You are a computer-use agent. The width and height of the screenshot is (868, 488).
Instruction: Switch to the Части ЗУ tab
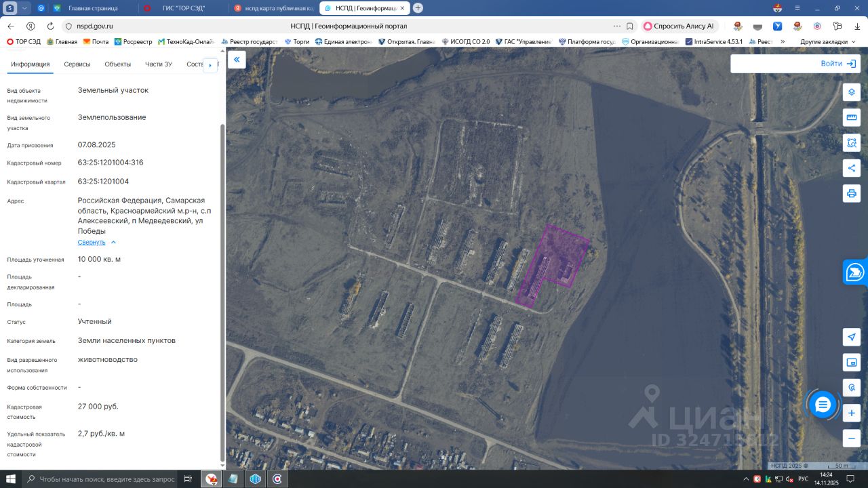click(x=159, y=64)
